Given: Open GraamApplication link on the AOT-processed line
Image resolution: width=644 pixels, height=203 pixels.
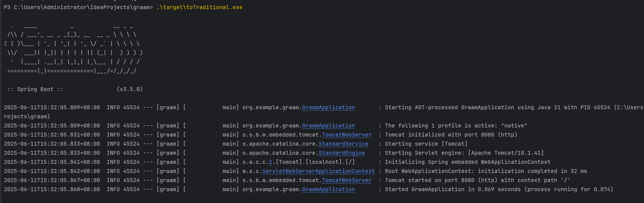Looking at the screenshot, I should coord(328,108).
